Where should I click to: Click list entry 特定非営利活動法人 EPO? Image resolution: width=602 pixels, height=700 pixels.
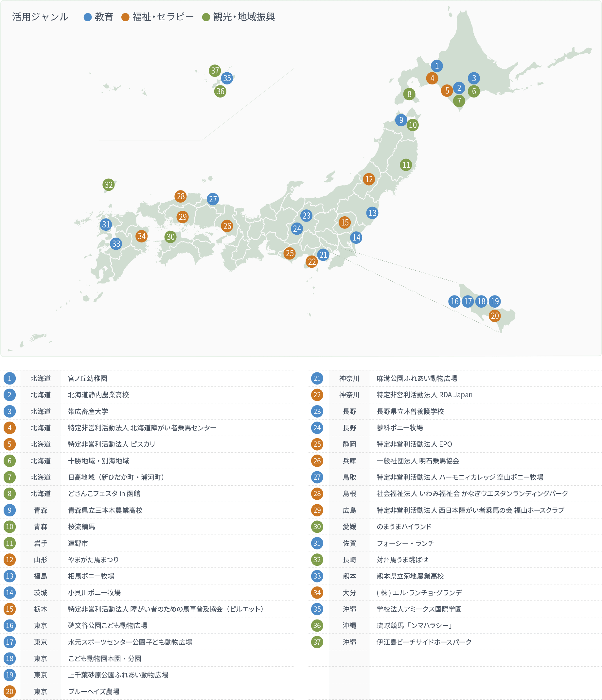[x=414, y=444]
